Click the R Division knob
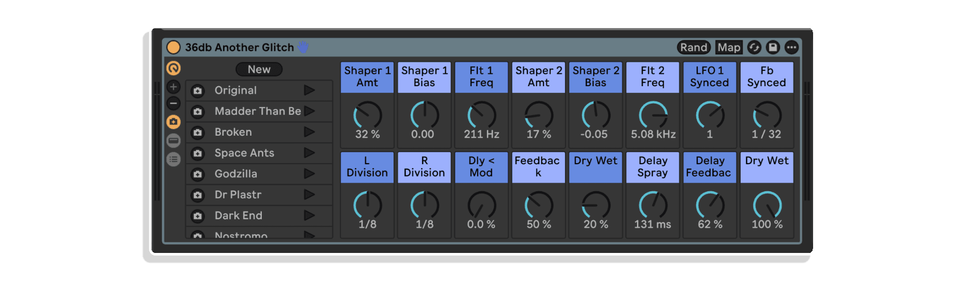 click(425, 205)
